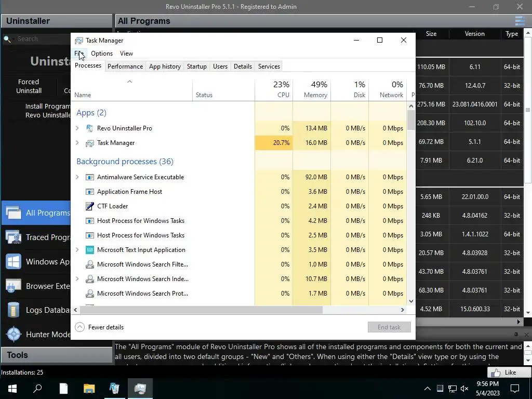
Task: Click the Revo Uninstaller Pro process icon
Action: [89, 128]
